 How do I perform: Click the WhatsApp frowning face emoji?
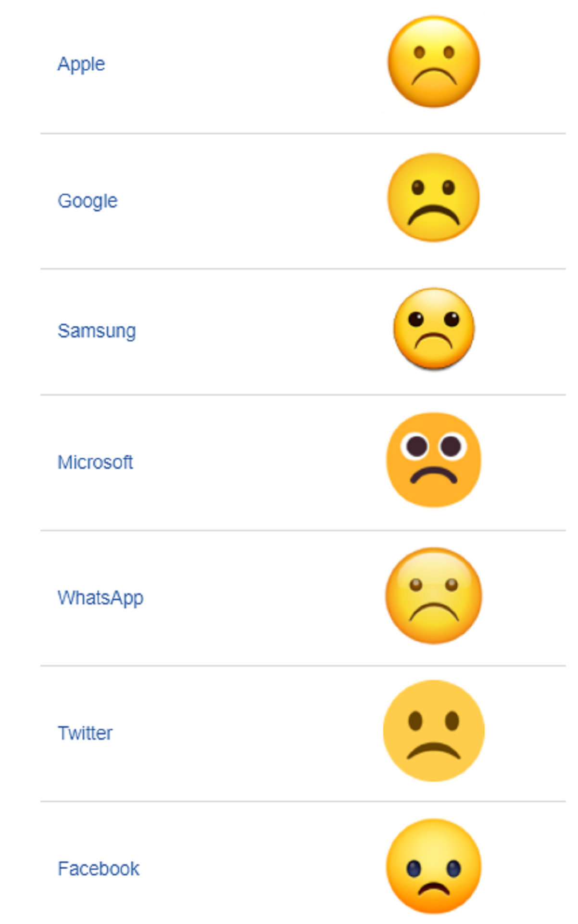(x=434, y=596)
